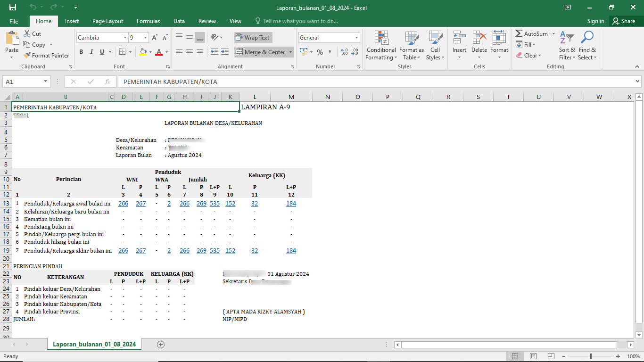Click the Cut scissors button

pyautogui.click(x=32, y=34)
